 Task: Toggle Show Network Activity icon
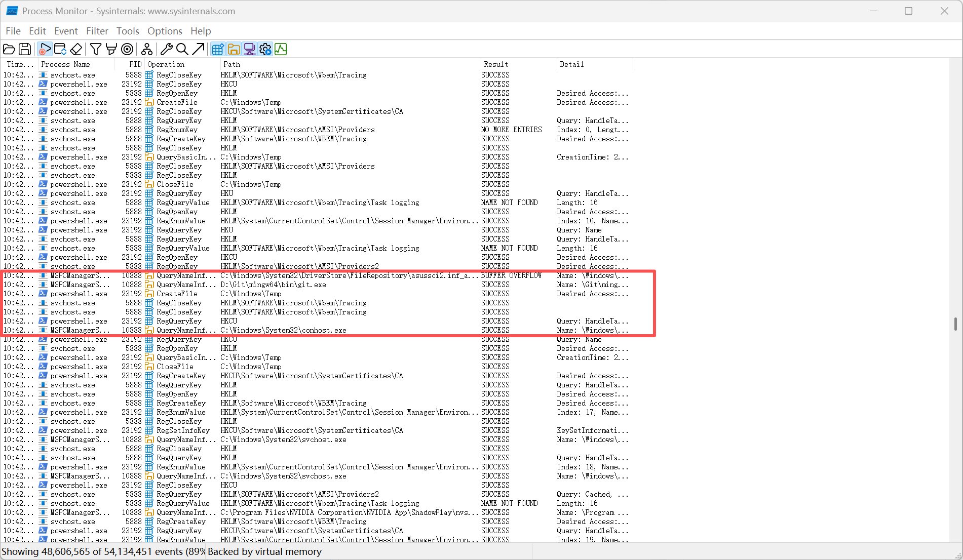point(249,49)
